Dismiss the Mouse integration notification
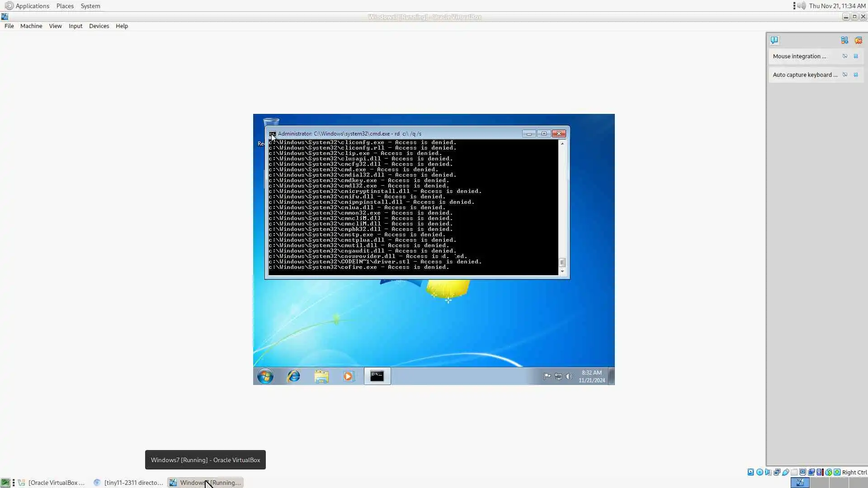 point(856,56)
